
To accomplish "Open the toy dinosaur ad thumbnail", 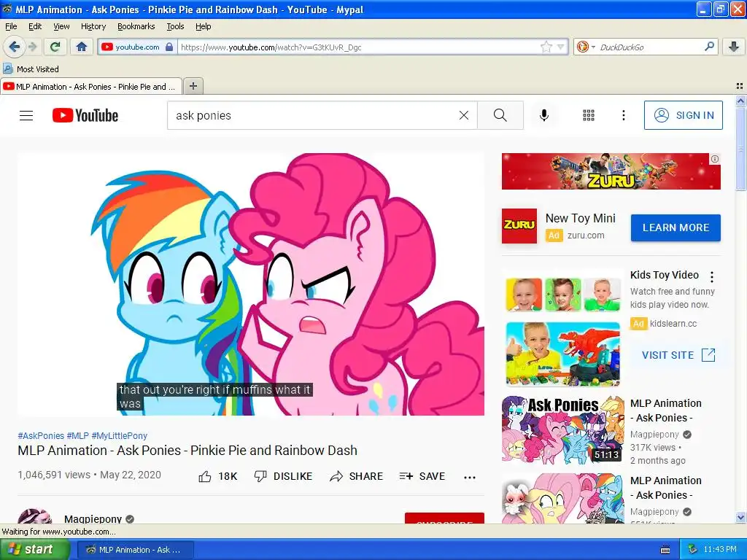I will pyautogui.click(x=562, y=354).
